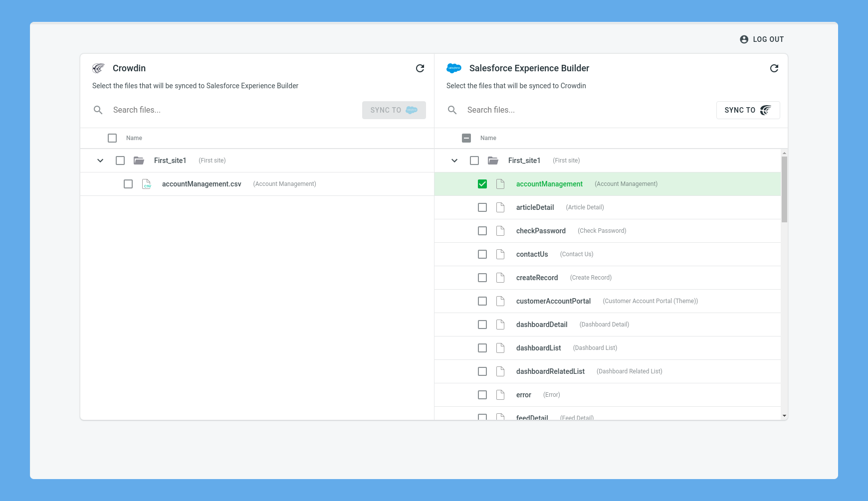Refresh the Salesforce Experience Builder list
This screenshot has width=868, height=501.
[x=774, y=68]
